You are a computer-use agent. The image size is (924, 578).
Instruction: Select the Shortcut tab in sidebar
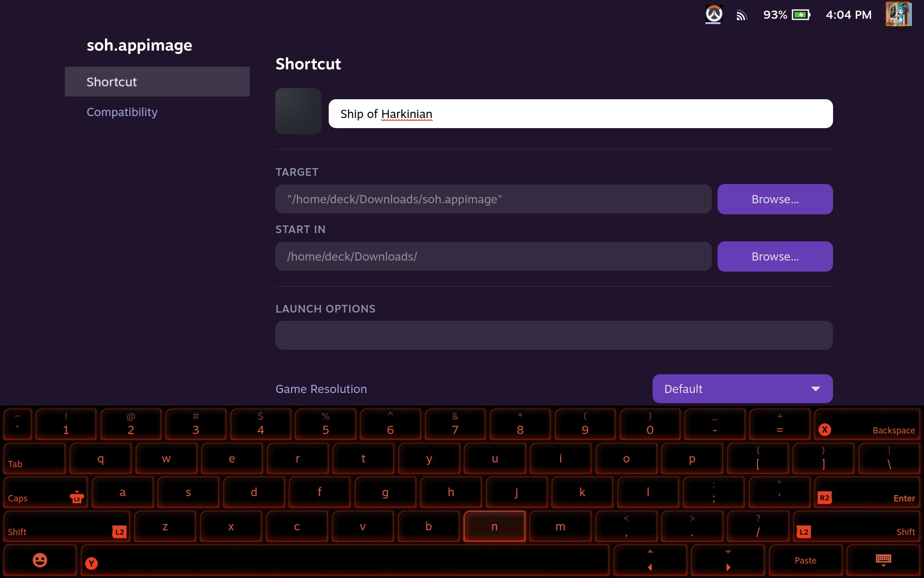coord(157,82)
